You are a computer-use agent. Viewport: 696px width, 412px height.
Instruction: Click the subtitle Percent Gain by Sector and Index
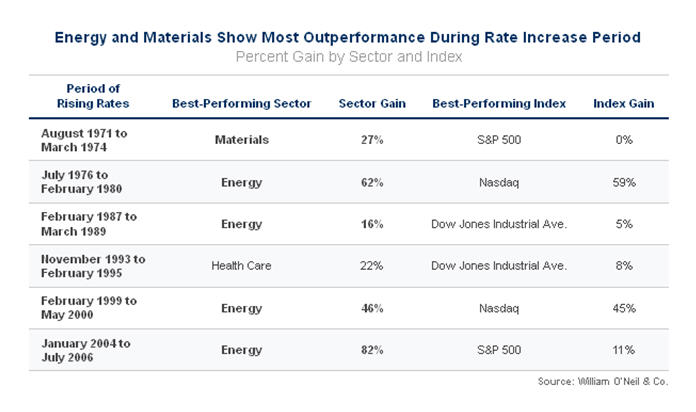(x=348, y=56)
